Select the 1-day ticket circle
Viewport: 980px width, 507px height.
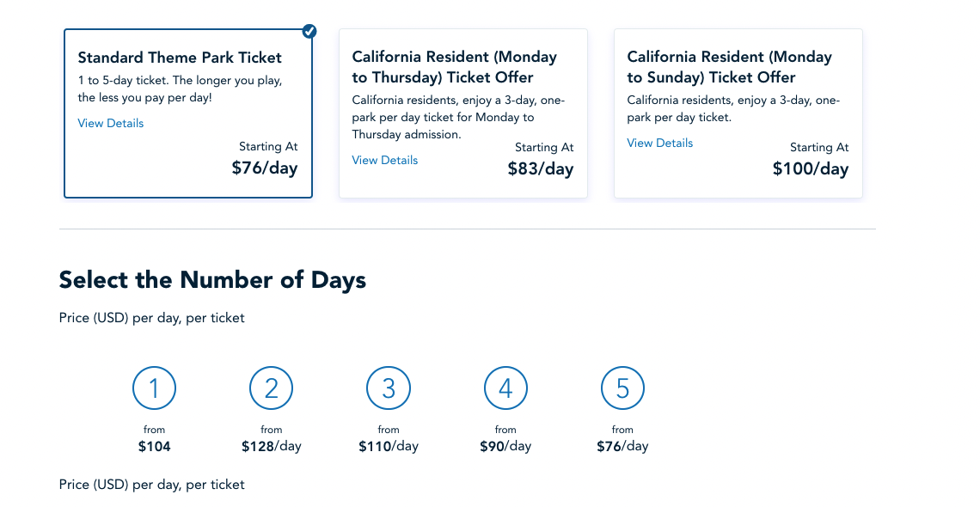[x=155, y=388]
